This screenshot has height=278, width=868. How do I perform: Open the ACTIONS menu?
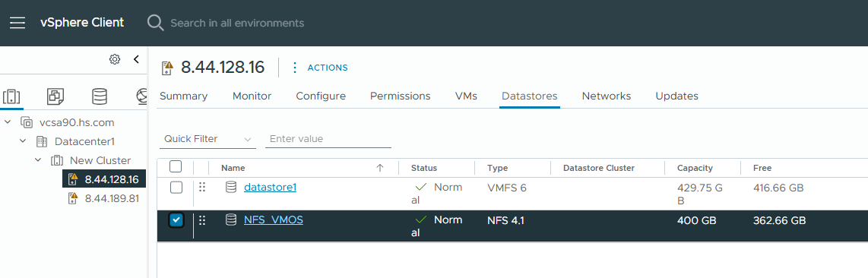coord(319,68)
